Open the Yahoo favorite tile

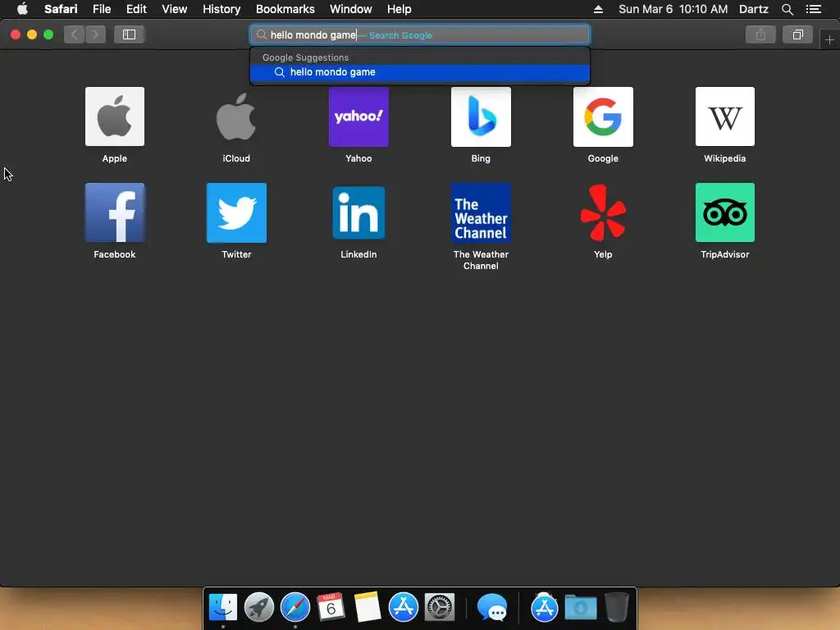[358, 116]
